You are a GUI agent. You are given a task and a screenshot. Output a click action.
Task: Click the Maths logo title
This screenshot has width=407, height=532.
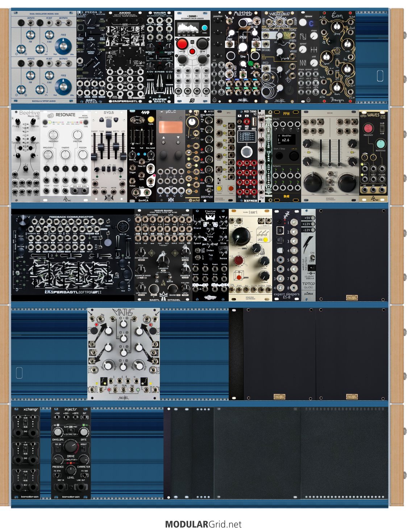click(124, 312)
